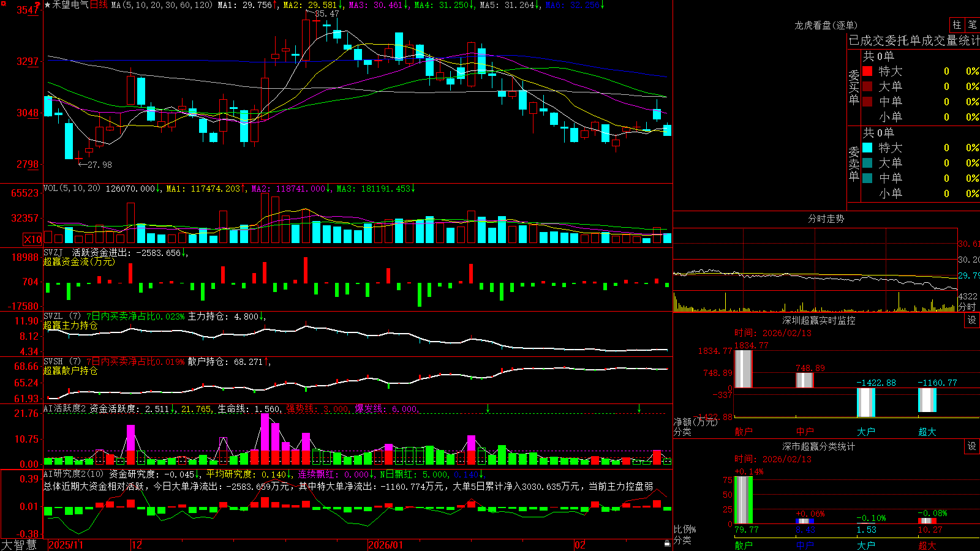980x551 pixels.
Task: Click the 12 month marker on timeline
Action: pos(137,545)
